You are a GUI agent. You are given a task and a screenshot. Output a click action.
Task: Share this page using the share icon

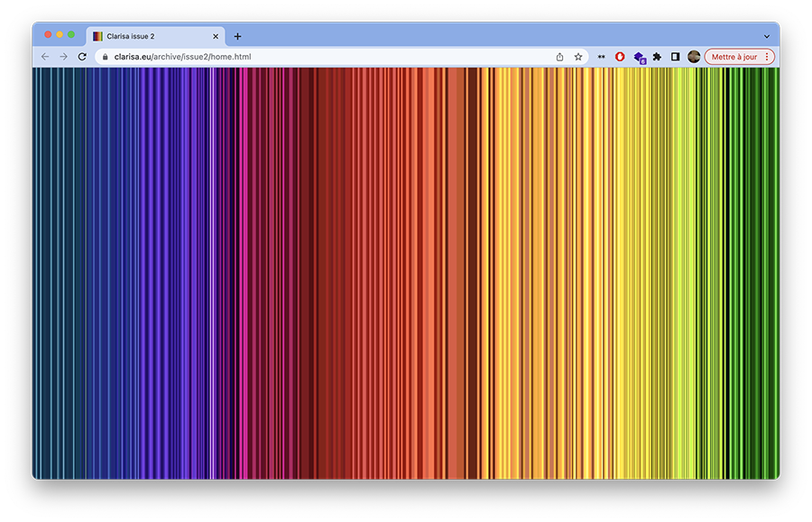(559, 57)
